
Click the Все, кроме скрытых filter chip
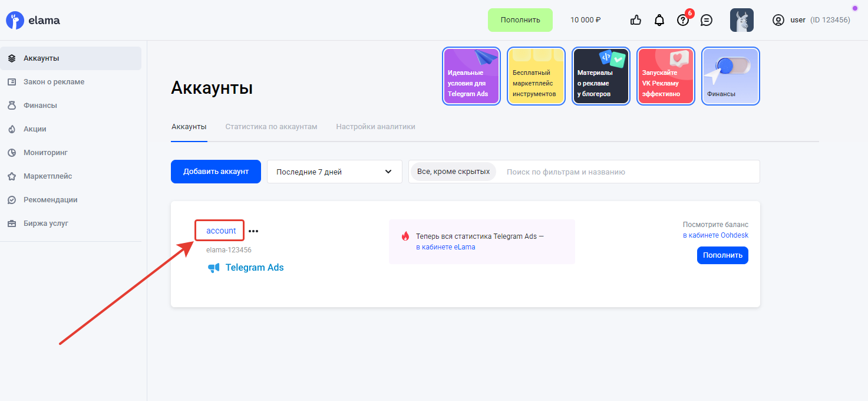click(453, 172)
